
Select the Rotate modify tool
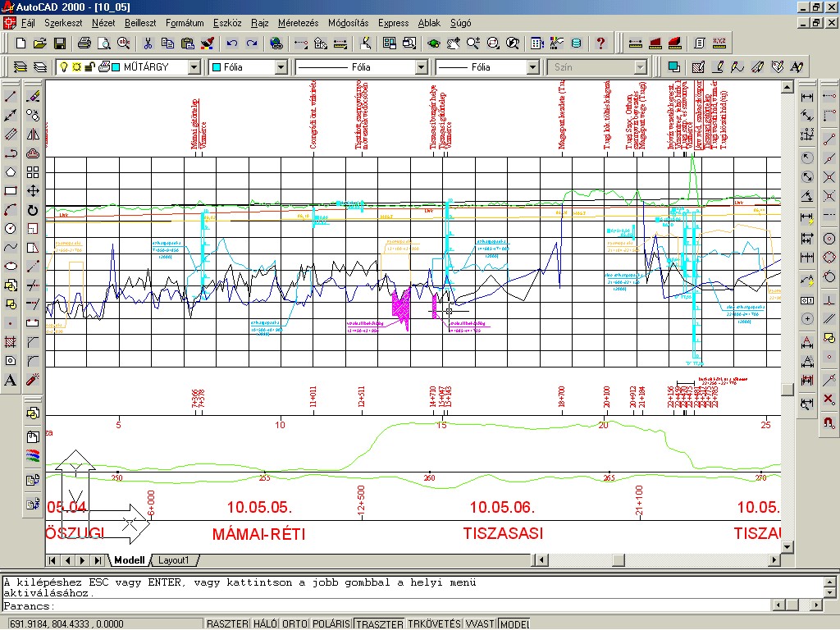coord(33,210)
